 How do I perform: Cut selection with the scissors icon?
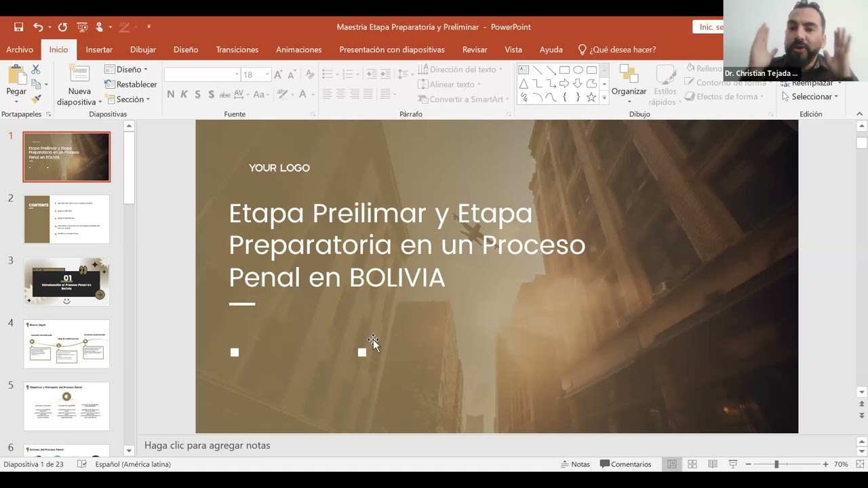tap(36, 70)
